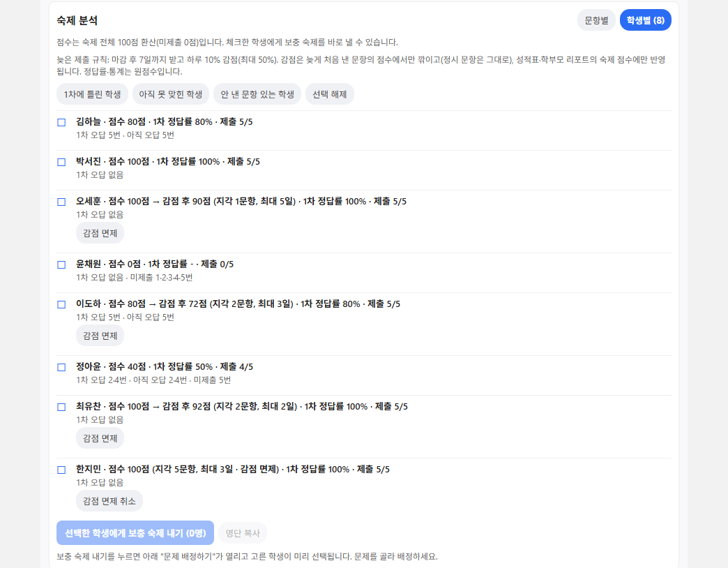Select the checkbox next to 박서진
The width and height of the screenshot is (728, 568).
tap(61, 162)
